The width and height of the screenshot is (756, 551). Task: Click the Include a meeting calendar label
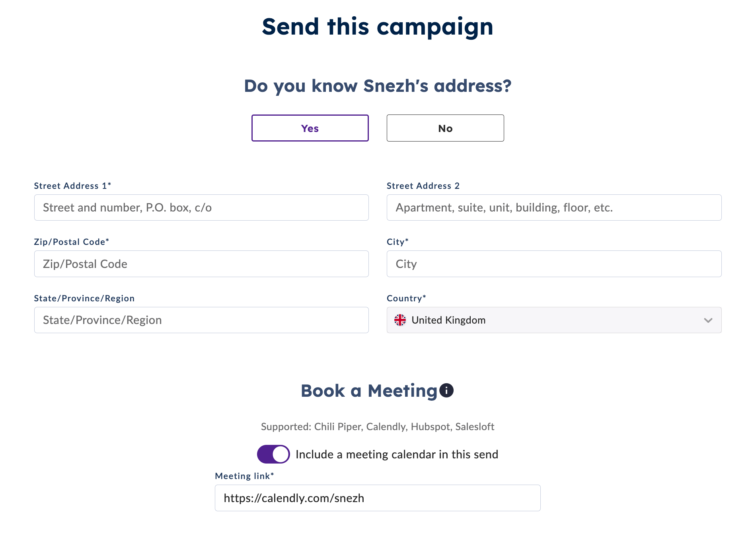tap(396, 454)
